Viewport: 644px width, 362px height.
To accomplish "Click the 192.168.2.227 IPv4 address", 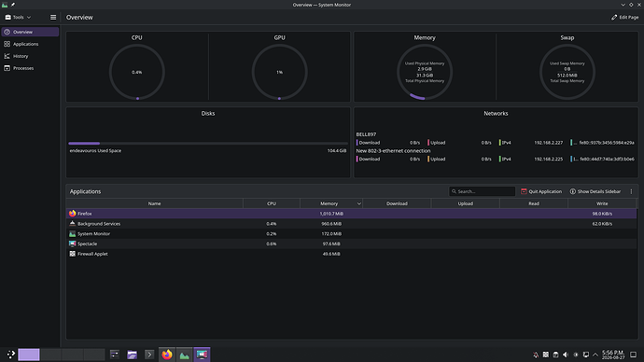I will click(x=548, y=143).
